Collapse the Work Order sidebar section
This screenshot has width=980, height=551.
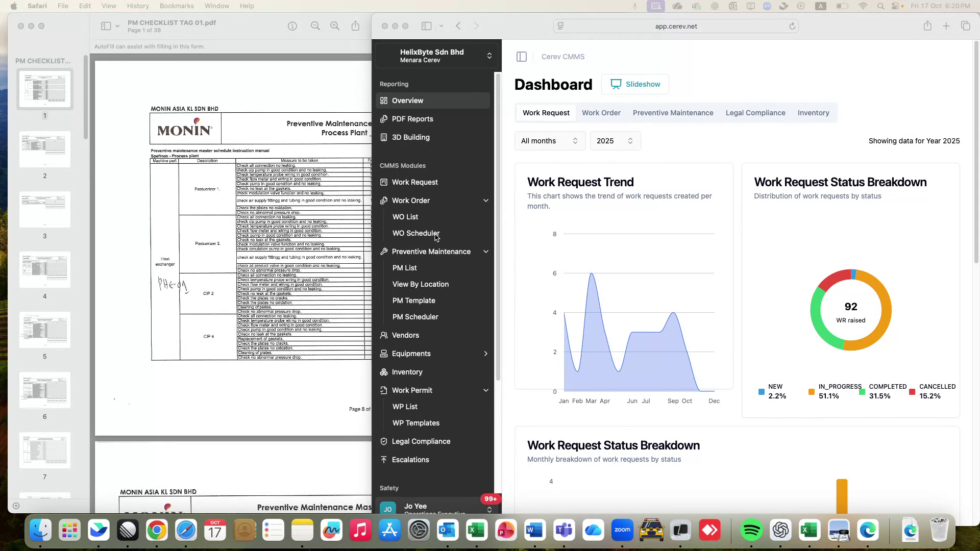(485, 201)
